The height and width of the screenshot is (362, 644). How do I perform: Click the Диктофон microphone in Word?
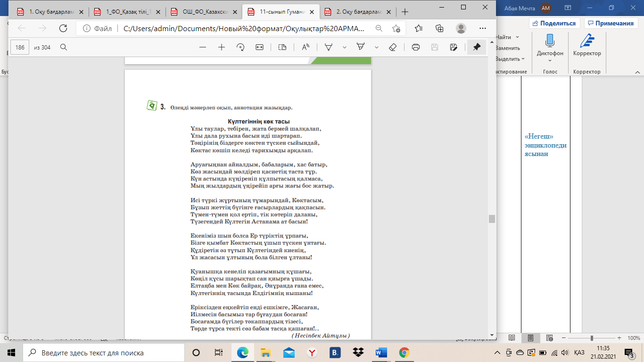pos(550,41)
